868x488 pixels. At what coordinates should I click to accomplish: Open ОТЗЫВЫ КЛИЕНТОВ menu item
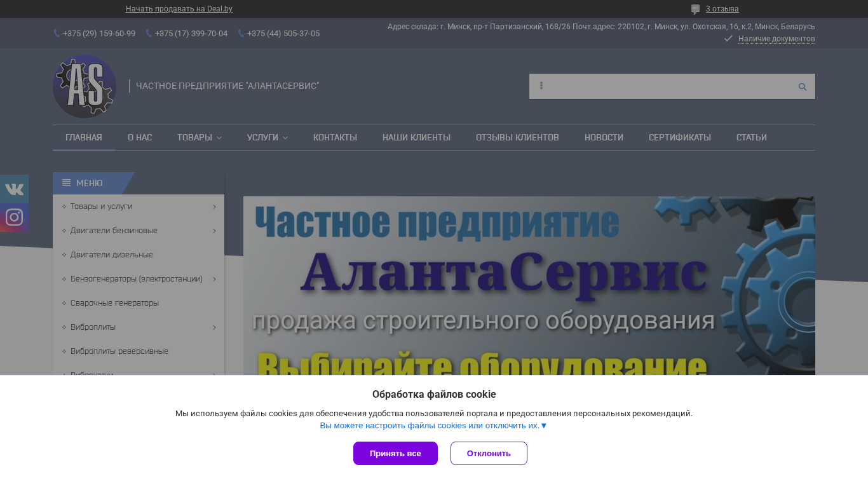(x=517, y=138)
